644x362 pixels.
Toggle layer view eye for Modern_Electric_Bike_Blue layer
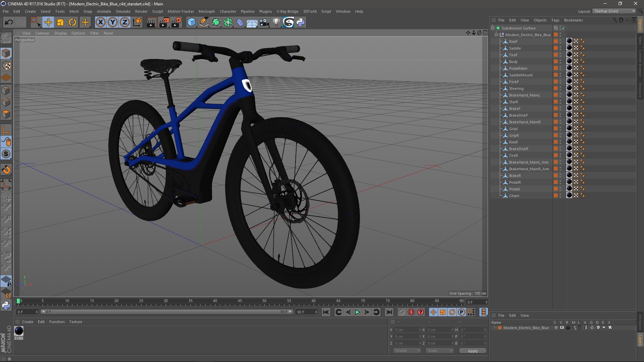pyautogui.click(x=562, y=328)
